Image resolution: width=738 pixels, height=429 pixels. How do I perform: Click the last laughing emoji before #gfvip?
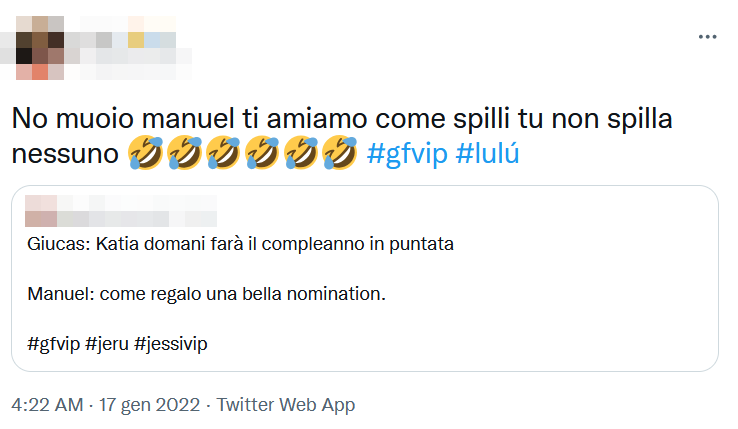click(x=339, y=154)
